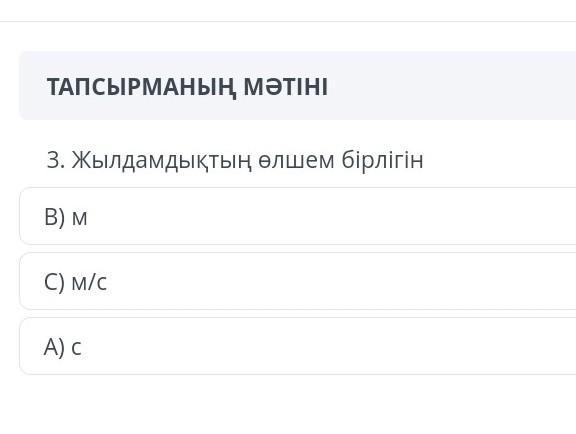Click the unit text м/с
This screenshot has width=576, height=434.
tap(89, 282)
